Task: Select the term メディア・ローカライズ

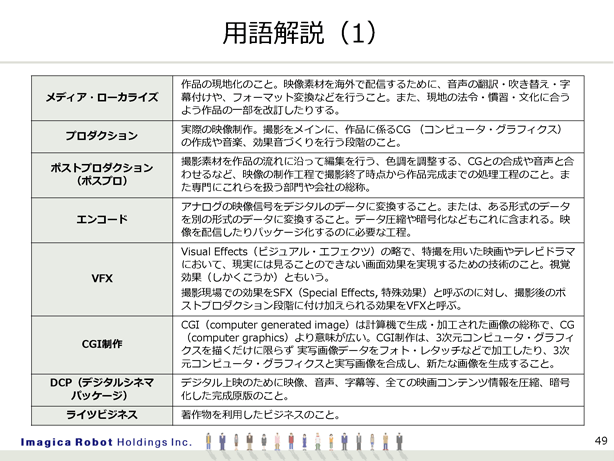Action: 102,97
